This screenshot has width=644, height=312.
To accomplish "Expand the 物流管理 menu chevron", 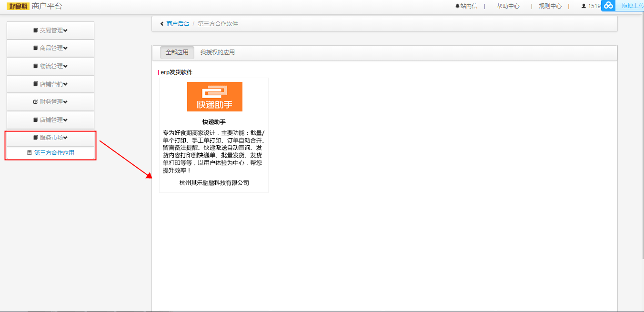I will pos(66,66).
